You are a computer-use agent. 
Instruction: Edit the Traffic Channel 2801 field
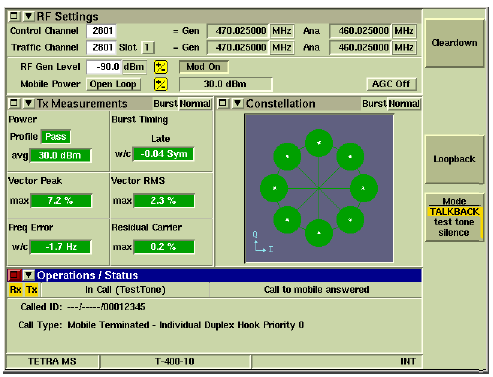point(102,47)
